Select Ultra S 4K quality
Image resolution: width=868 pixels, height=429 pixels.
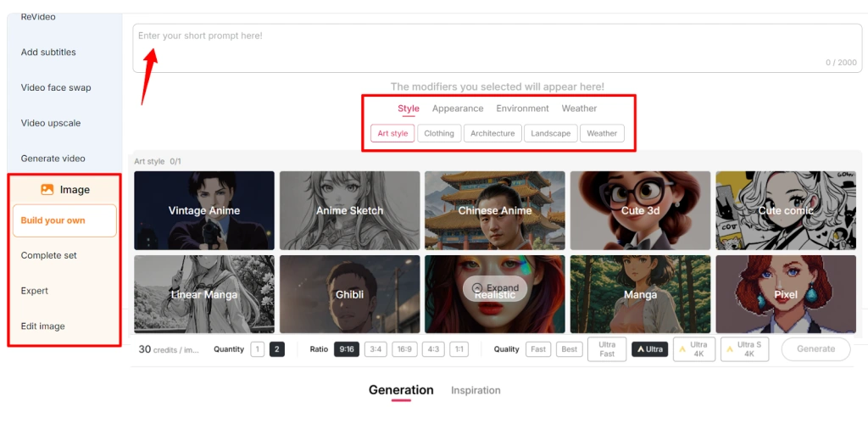744,349
